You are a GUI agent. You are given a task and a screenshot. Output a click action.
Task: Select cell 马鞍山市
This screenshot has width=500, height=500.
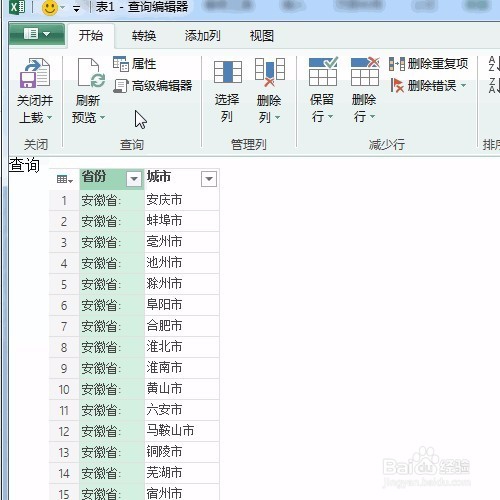pos(182,431)
